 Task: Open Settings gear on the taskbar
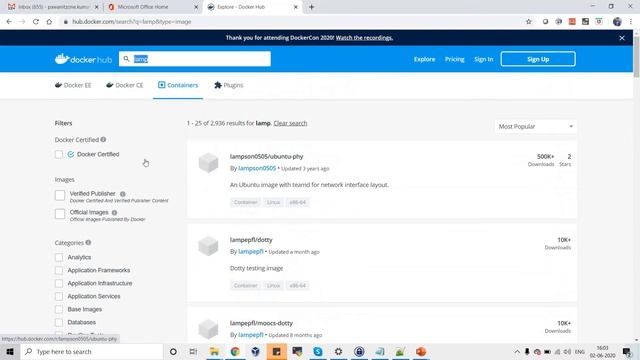click(338, 351)
